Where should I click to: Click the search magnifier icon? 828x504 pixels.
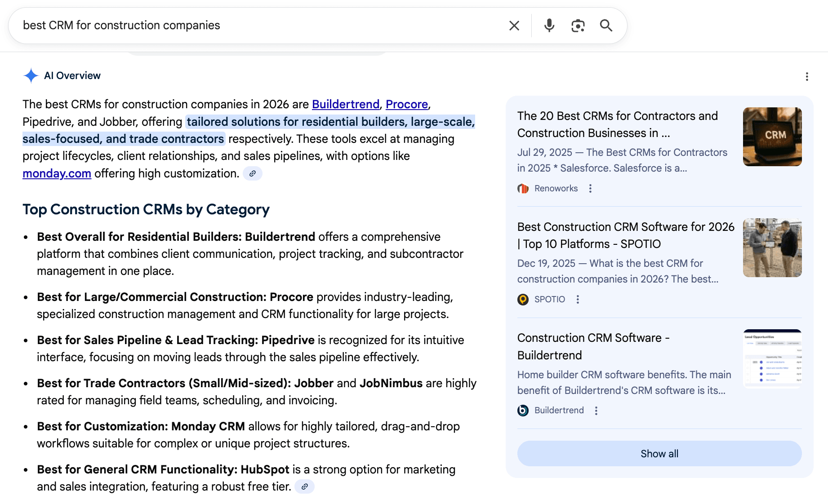click(606, 25)
